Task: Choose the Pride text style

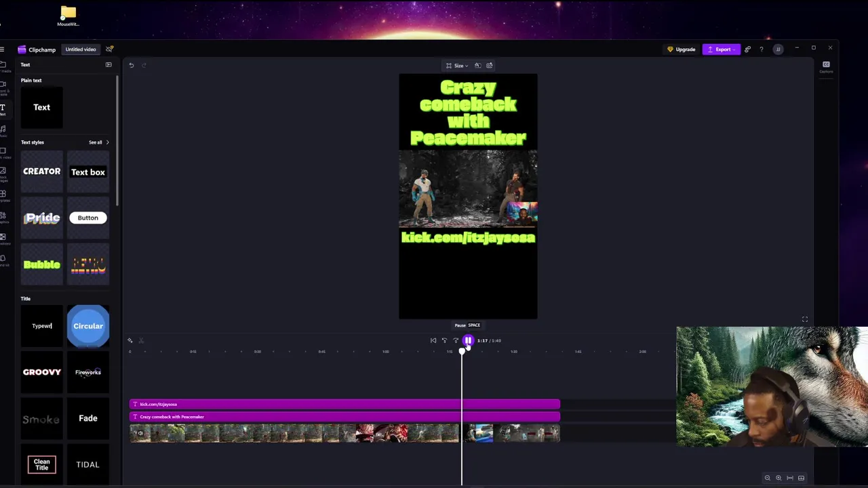Action: (x=42, y=218)
